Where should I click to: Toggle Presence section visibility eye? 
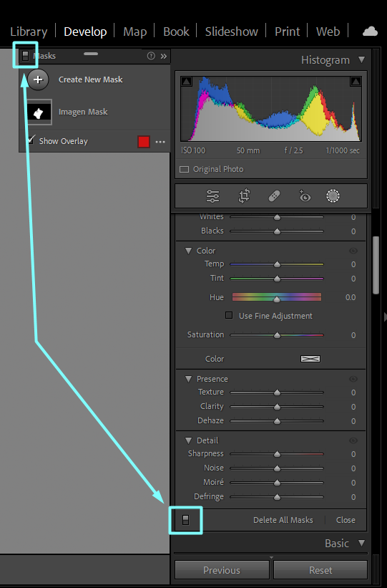(x=353, y=379)
